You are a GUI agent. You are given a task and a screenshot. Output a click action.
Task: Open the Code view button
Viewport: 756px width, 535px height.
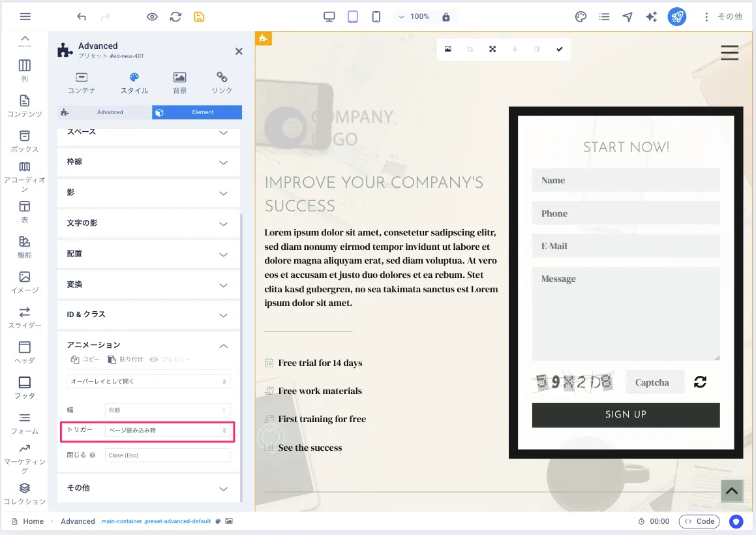tap(699, 521)
